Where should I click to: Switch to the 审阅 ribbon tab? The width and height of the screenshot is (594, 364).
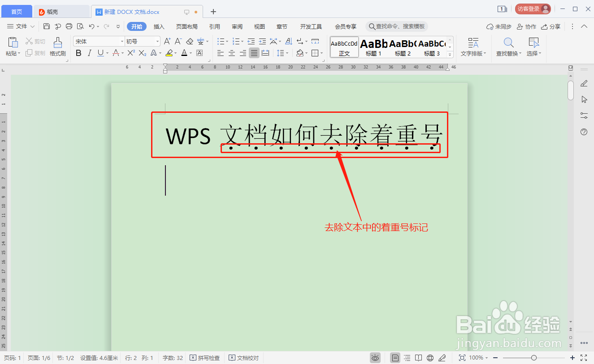pos(237,26)
